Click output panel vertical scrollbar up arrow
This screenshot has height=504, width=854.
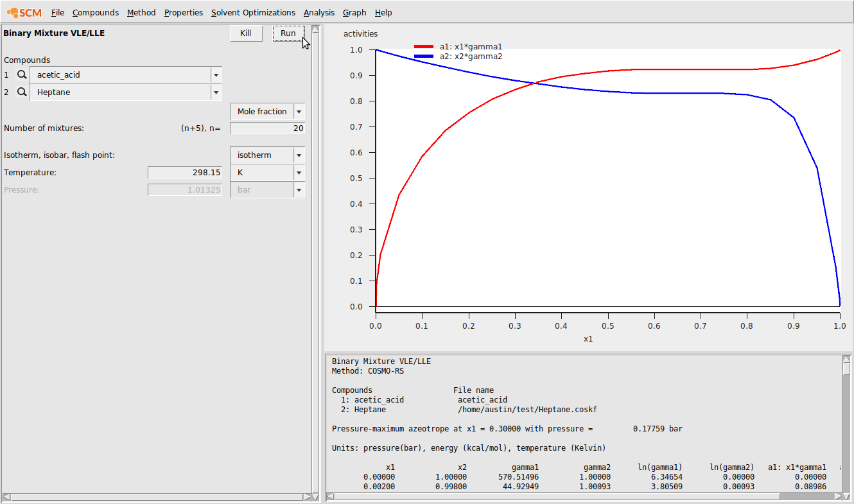pos(846,360)
